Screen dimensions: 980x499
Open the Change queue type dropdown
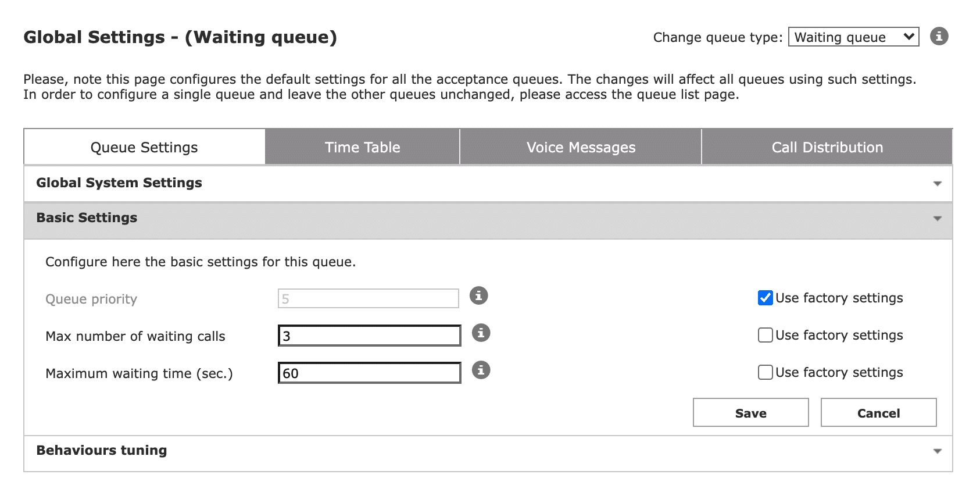click(853, 37)
